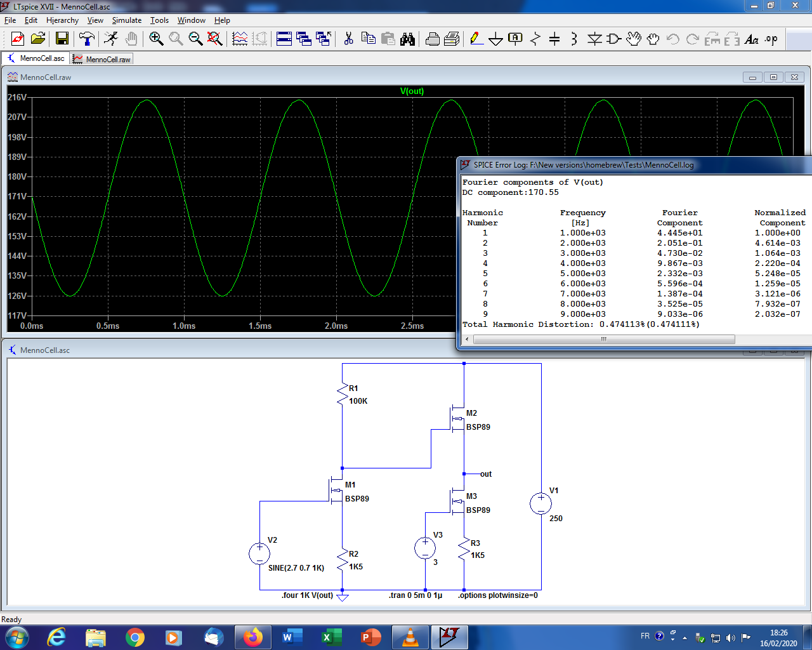Screen dimensions: 812x650
Task: Open the Simulate menu
Action: pyautogui.click(x=127, y=20)
